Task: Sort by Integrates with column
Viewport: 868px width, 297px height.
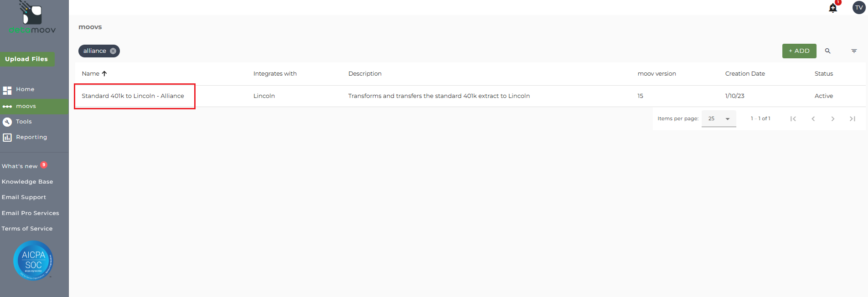Action: click(275, 74)
